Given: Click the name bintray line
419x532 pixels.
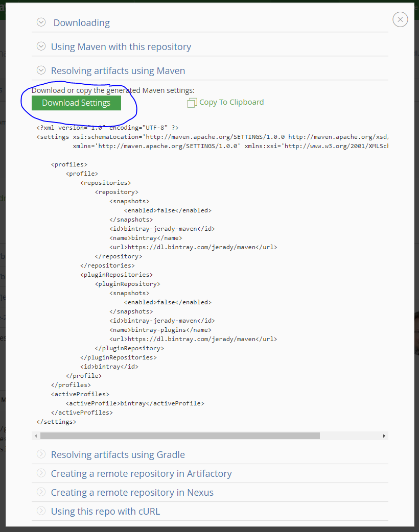Looking at the screenshot, I should pos(146,238).
